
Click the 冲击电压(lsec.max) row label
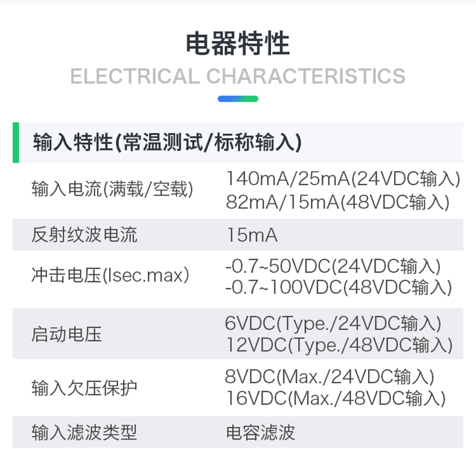(x=110, y=276)
